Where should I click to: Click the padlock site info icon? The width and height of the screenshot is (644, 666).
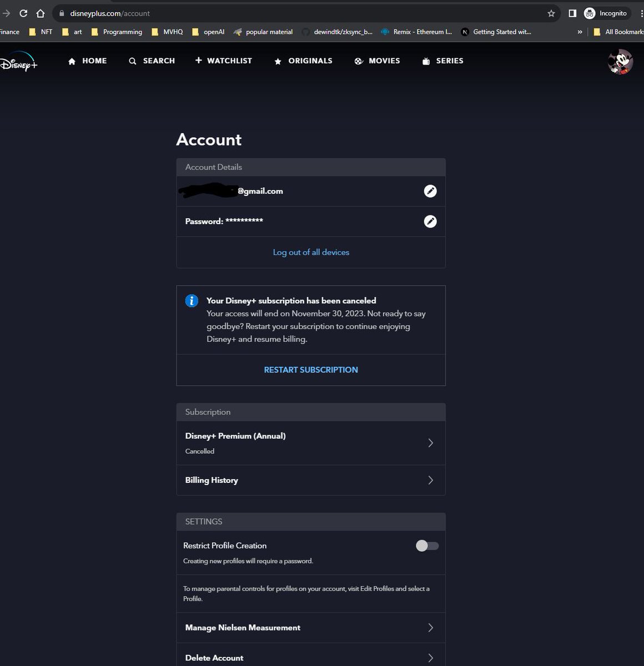[x=62, y=13]
